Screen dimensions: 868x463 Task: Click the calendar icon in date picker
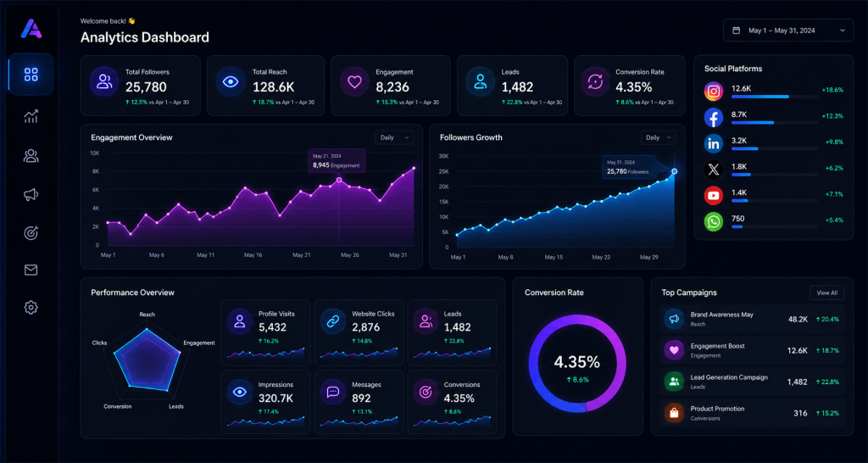737,31
